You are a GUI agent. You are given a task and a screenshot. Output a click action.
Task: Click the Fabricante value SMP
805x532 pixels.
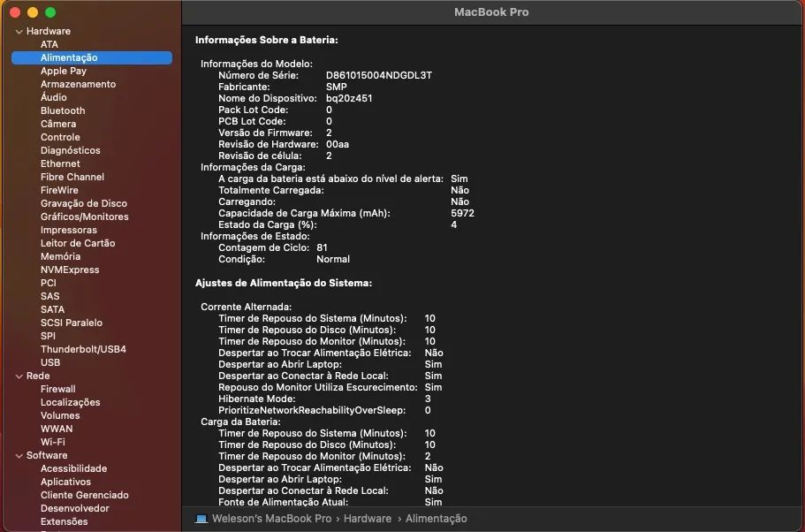tap(337, 87)
